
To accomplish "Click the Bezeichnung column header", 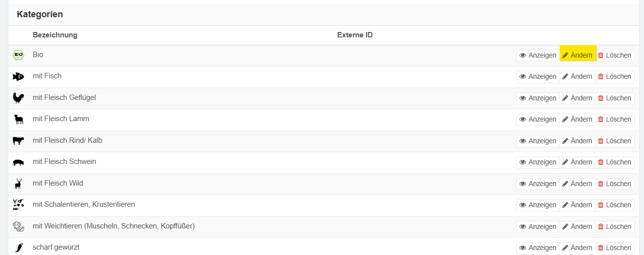I will [55, 35].
